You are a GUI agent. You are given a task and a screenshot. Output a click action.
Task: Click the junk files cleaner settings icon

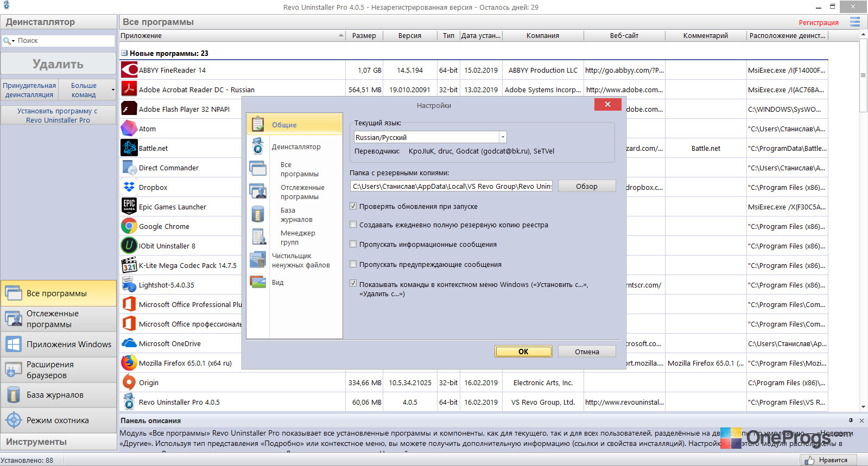click(x=258, y=260)
